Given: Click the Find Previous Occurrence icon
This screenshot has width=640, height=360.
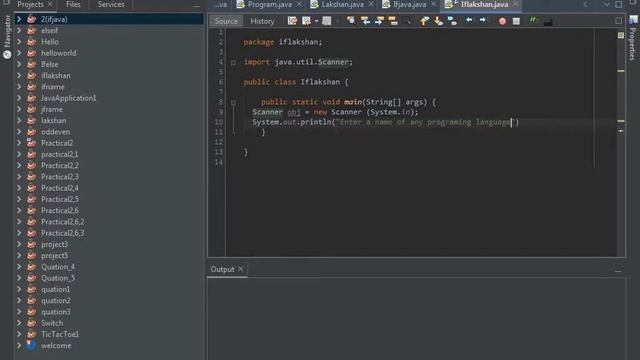Looking at the screenshot, I should (365, 21).
